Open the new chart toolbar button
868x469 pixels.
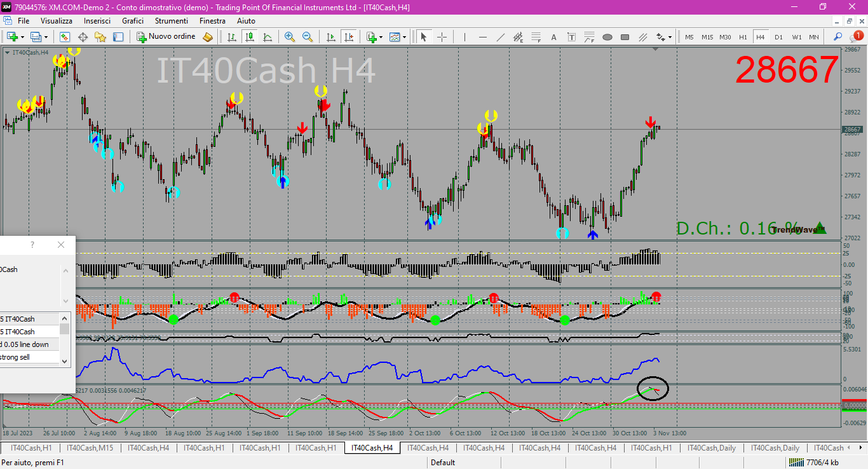11,37
